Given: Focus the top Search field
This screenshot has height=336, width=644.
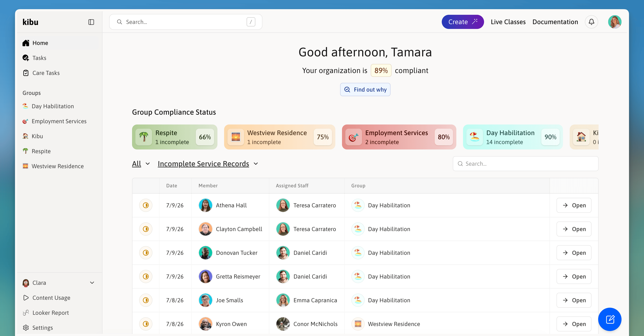Looking at the screenshot, I should click(x=186, y=22).
